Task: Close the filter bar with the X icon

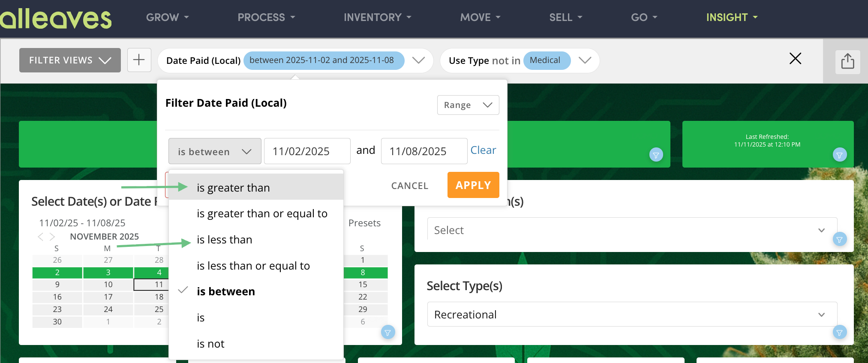Action: click(x=795, y=59)
